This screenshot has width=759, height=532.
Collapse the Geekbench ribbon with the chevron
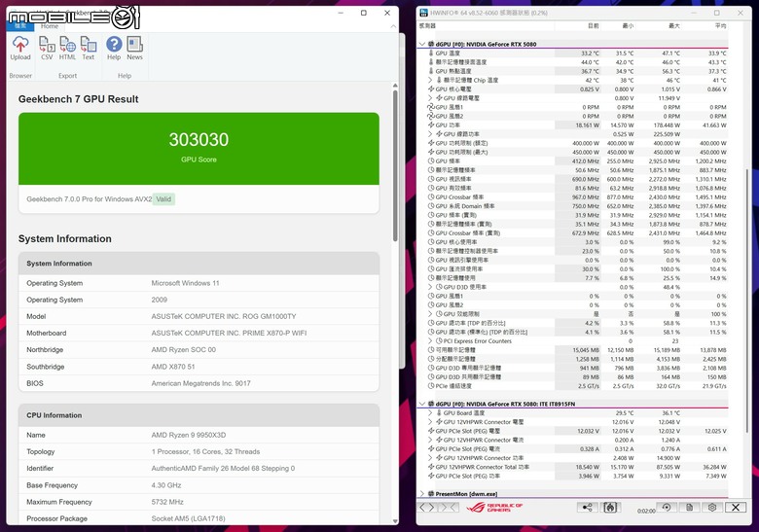point(393,26)
